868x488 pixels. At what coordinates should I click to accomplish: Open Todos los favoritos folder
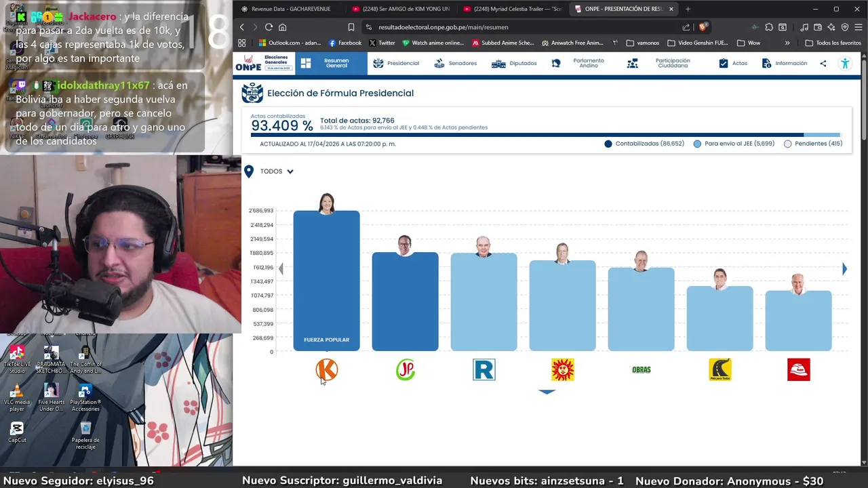click(x=833, y=43)
